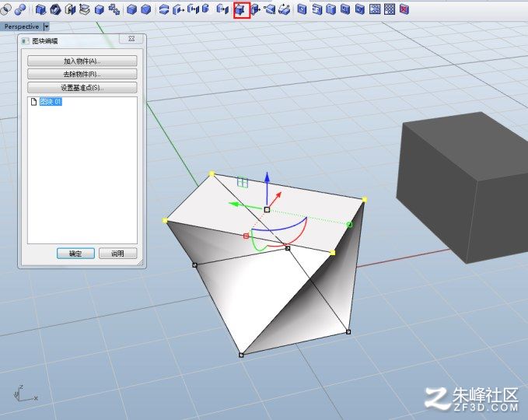Click the move face arrow icon
The height and width of the screenshot is (420, 528).
178,10
